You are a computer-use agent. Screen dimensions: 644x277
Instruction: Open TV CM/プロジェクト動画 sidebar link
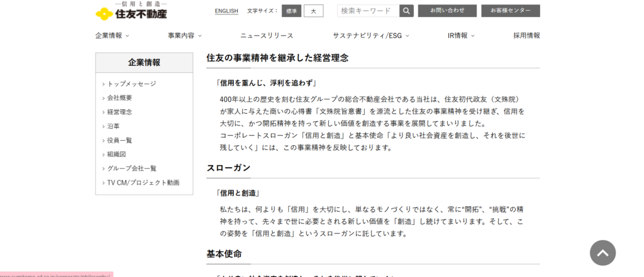pyautogui.click(x=143, y=183)
